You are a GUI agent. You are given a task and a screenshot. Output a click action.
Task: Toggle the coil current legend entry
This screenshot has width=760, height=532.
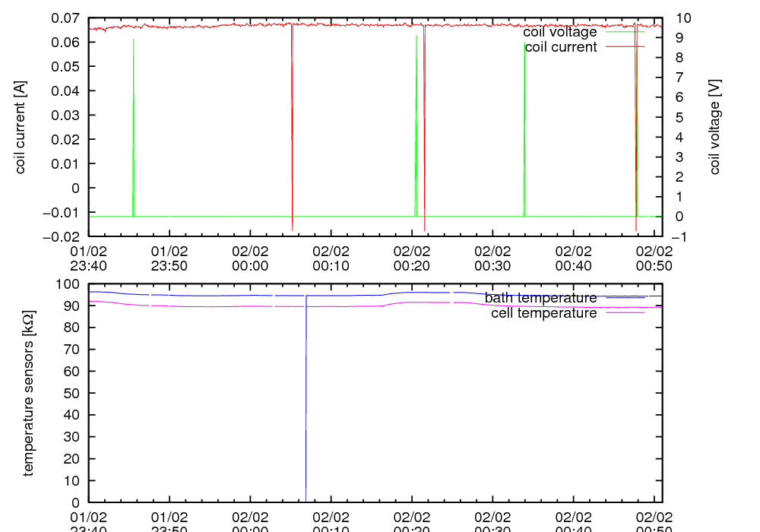(561, 47)
